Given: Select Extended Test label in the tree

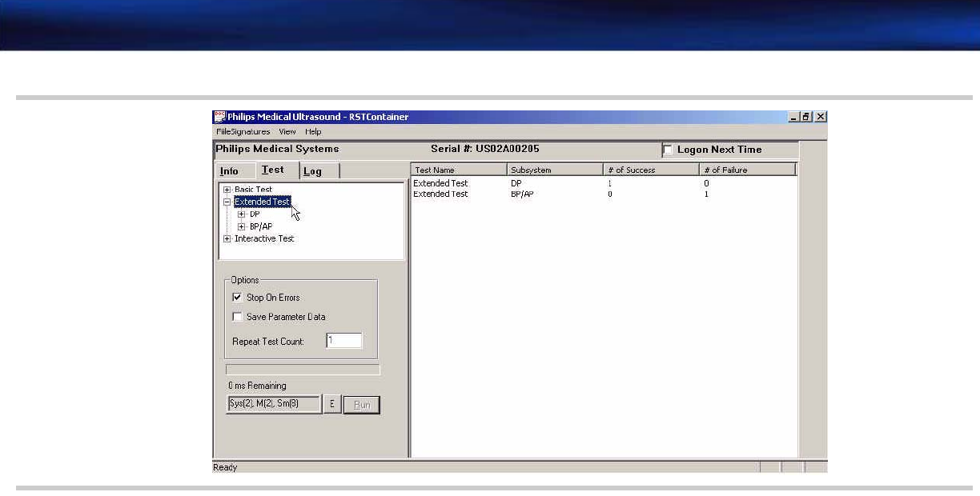Looking at the screenshot, I should point(262,202).
